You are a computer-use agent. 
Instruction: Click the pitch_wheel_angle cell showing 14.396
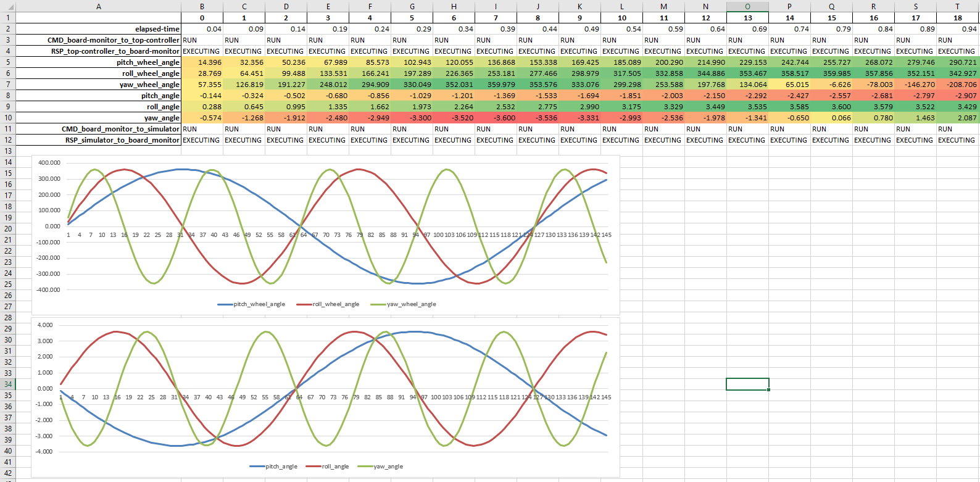[202, 62]
